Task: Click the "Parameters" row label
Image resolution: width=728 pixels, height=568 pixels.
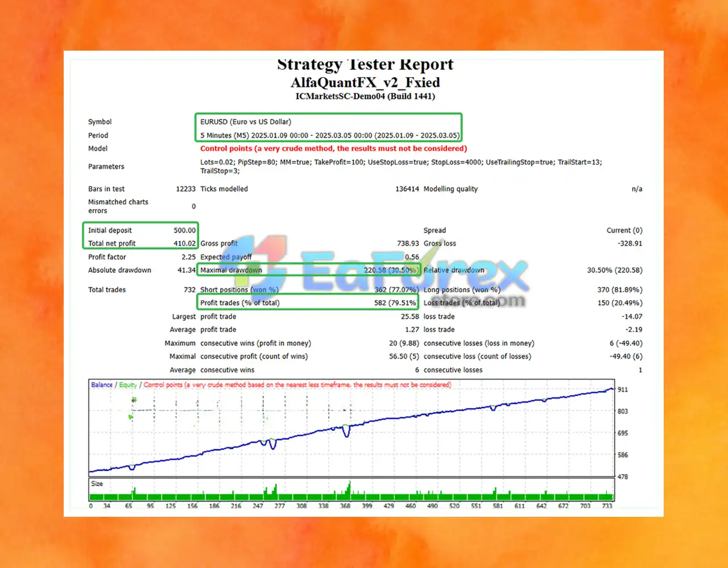Action: click(x=106, y=167)
